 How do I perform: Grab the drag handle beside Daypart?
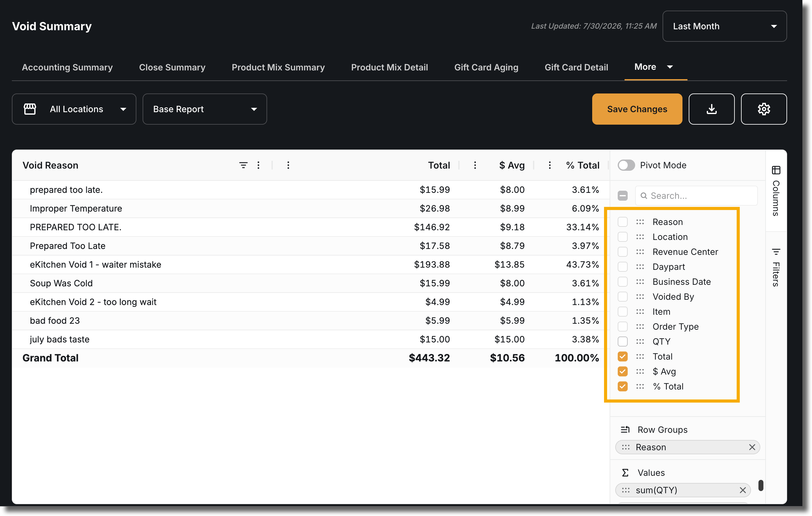(640, 267)
